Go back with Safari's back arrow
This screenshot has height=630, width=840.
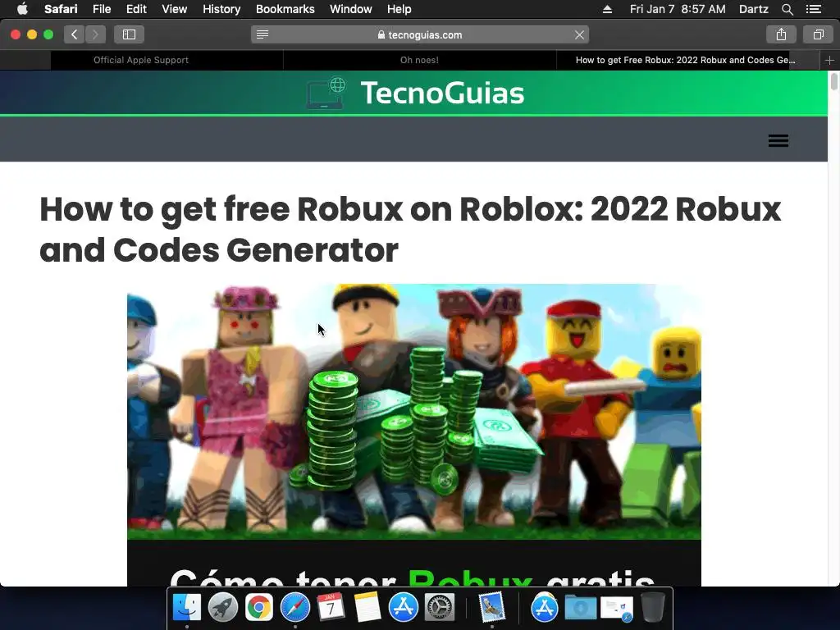[x=75, y=34]
